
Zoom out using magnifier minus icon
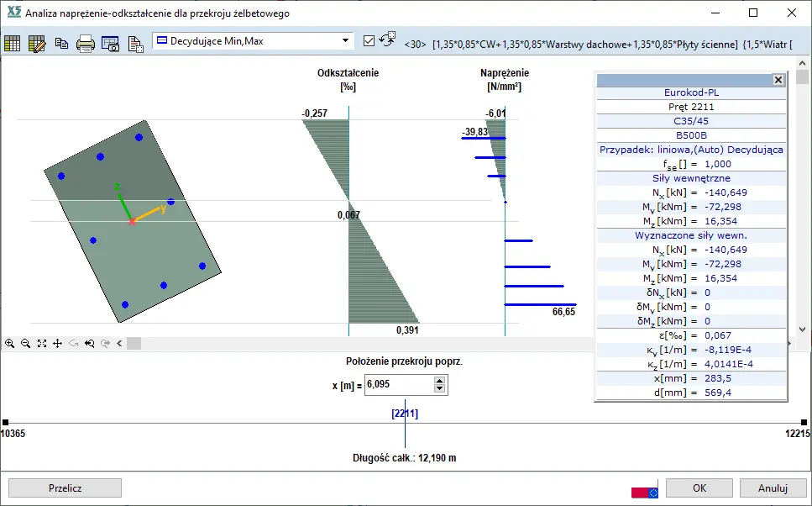26,343
